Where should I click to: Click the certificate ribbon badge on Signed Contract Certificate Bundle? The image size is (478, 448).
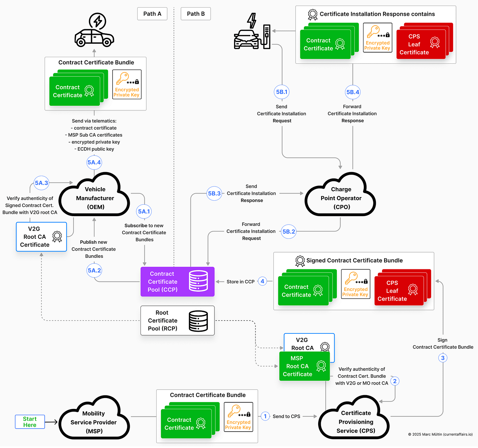tap(300, 260)
